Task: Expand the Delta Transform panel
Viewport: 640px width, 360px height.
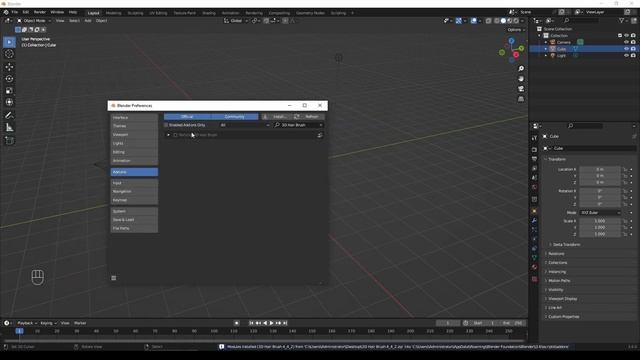Action: (566, 244)
